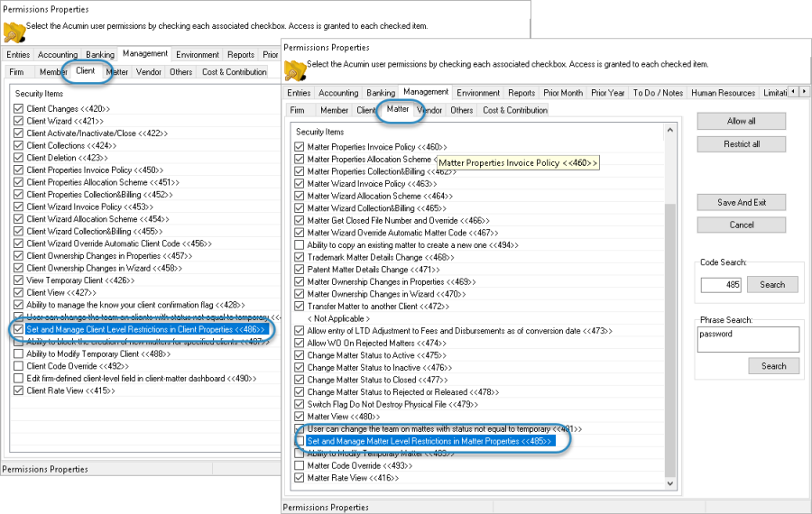Click the key icon in back Permissions window
The width and height of the screenshot is (812, 514).
coord(14,32)
